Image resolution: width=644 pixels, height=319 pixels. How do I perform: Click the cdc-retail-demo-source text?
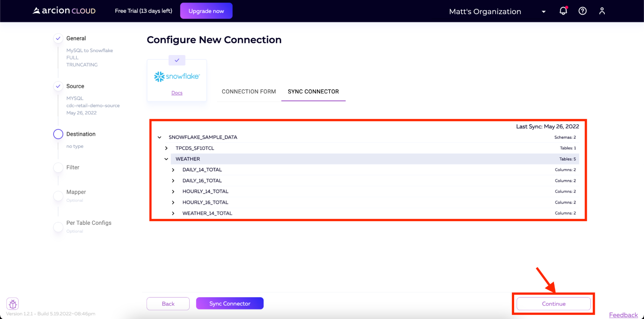click(x=93, y=106)
